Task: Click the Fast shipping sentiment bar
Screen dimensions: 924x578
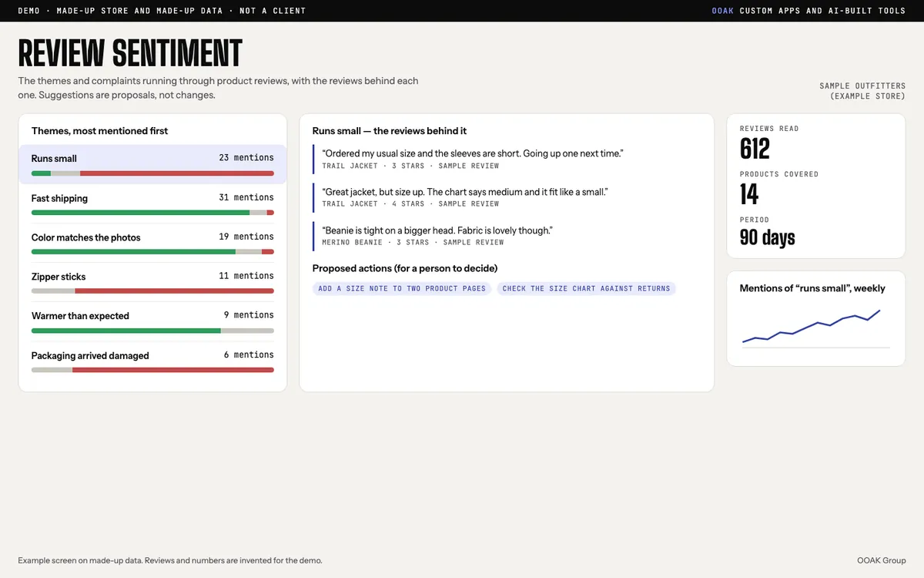Action: (x=152, y=213)
